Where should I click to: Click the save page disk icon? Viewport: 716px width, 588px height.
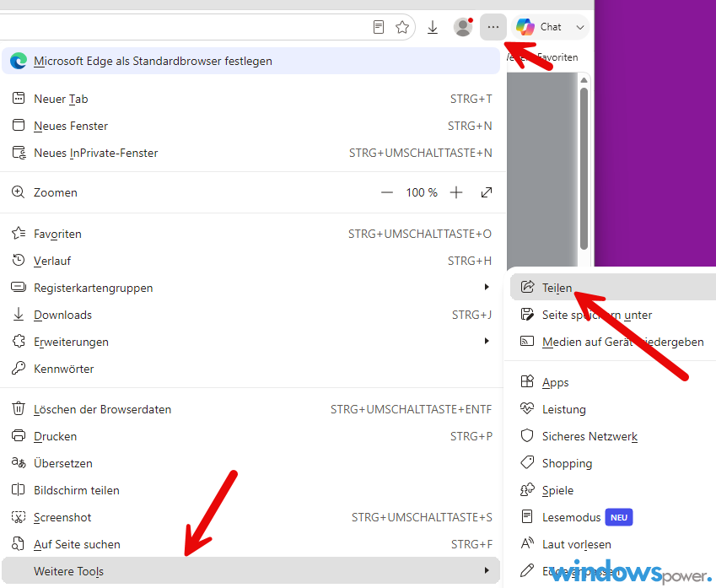(x=527, y=315)
